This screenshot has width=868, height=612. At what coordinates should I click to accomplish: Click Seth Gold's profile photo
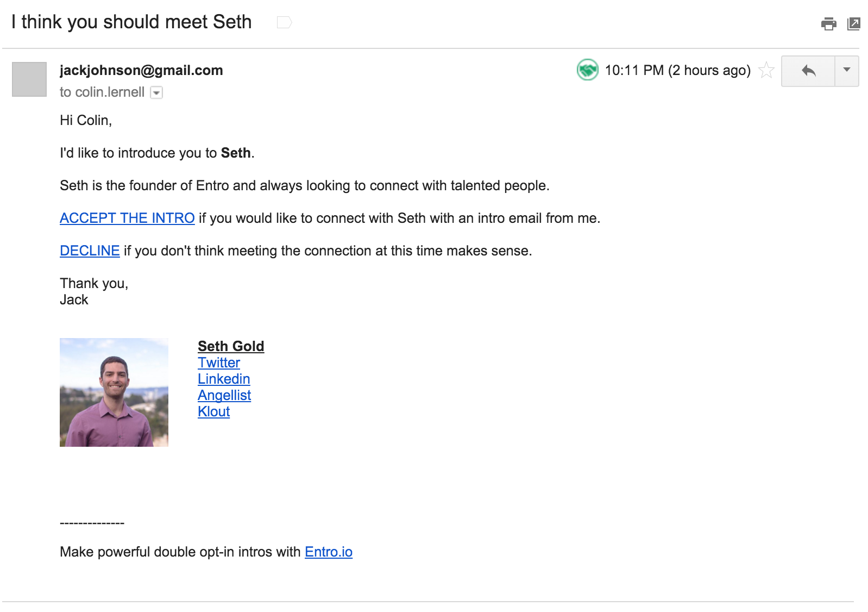pos(114,392)
